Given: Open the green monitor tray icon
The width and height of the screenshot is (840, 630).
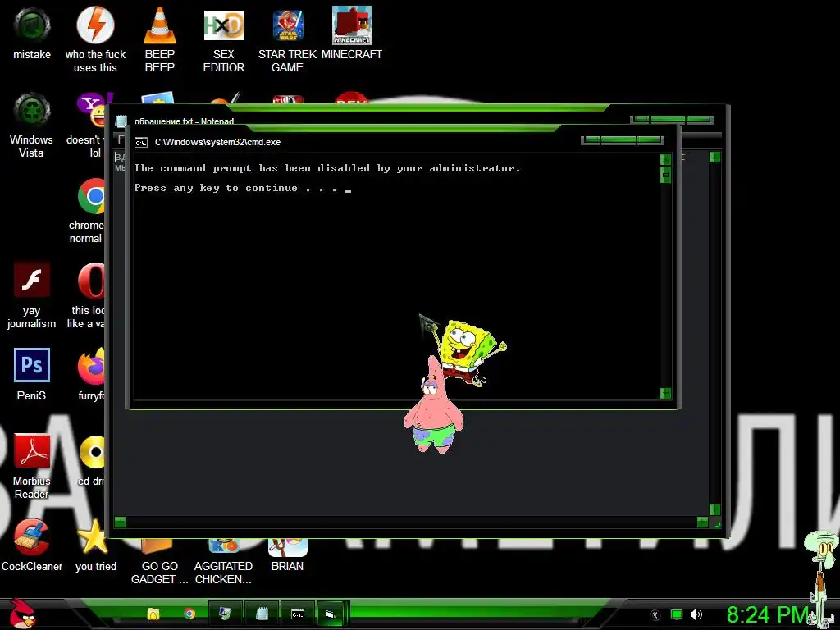Looking at the screenshot, I should (x=677, y=615).
